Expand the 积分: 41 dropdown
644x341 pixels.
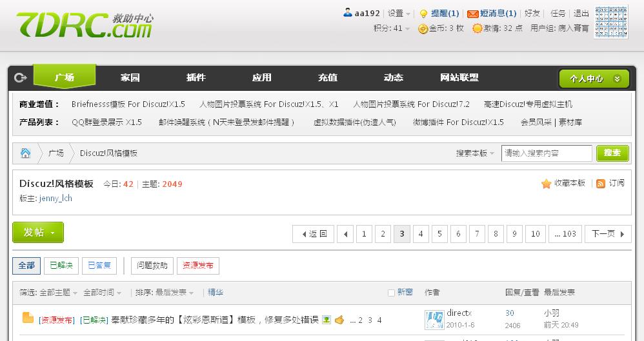392,28
